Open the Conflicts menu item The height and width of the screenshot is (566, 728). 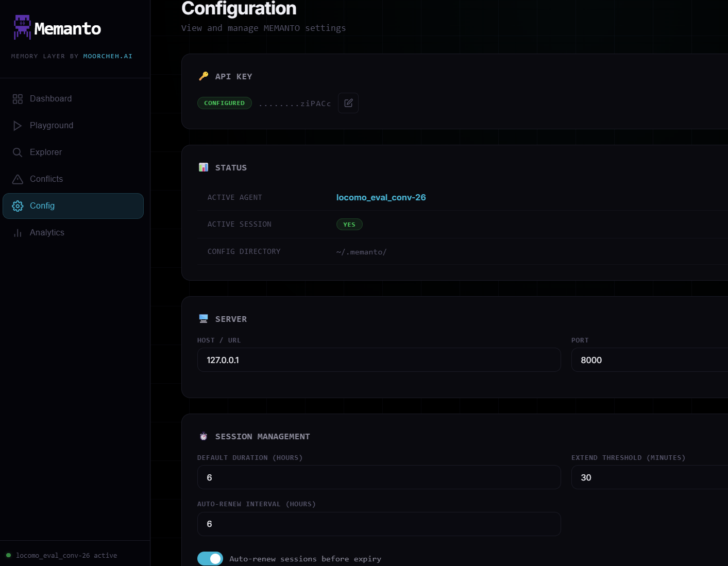(x=73, y=179)
